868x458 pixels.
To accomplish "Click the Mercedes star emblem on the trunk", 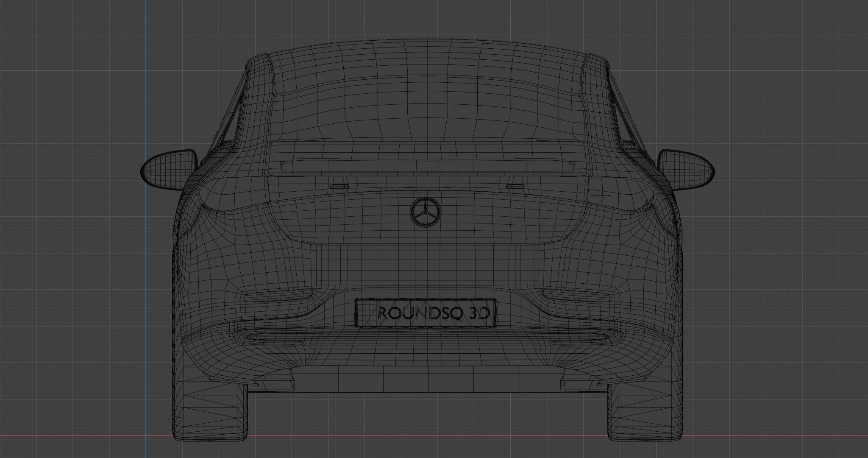I will click(426, 212).
